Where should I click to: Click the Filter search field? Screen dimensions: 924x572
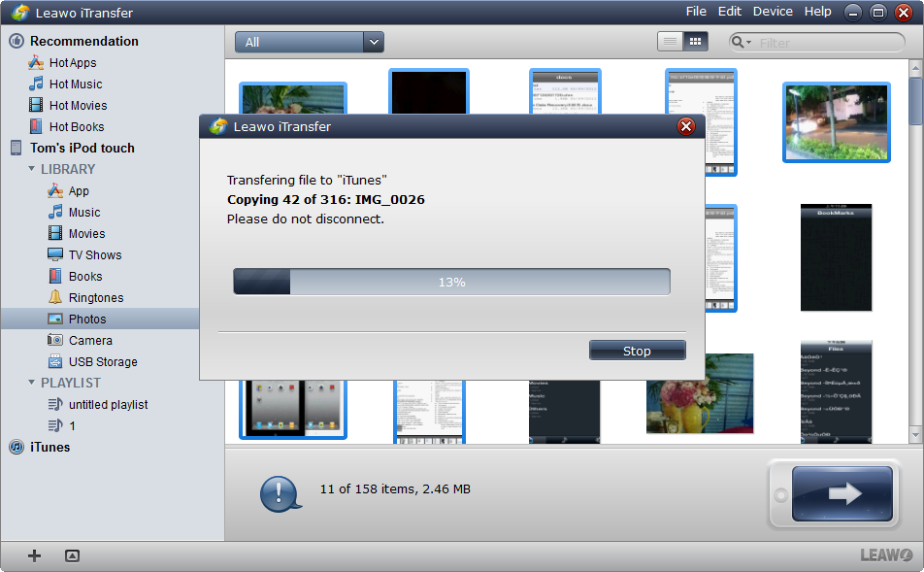click(x=825, y=43)
